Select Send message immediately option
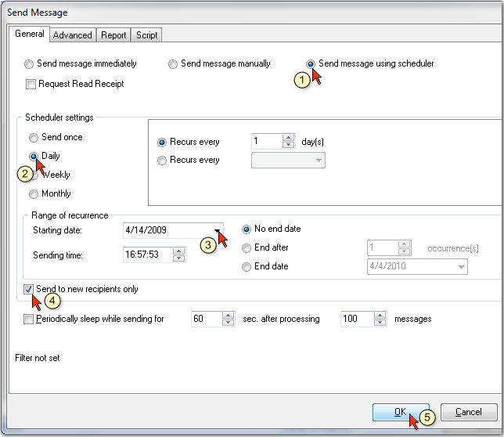 [x=29, y=64]
